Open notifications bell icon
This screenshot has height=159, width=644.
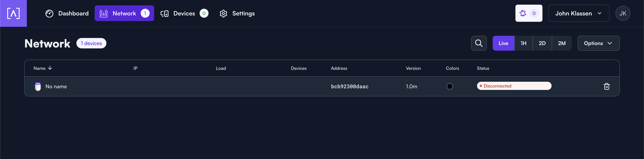point(523,13)
